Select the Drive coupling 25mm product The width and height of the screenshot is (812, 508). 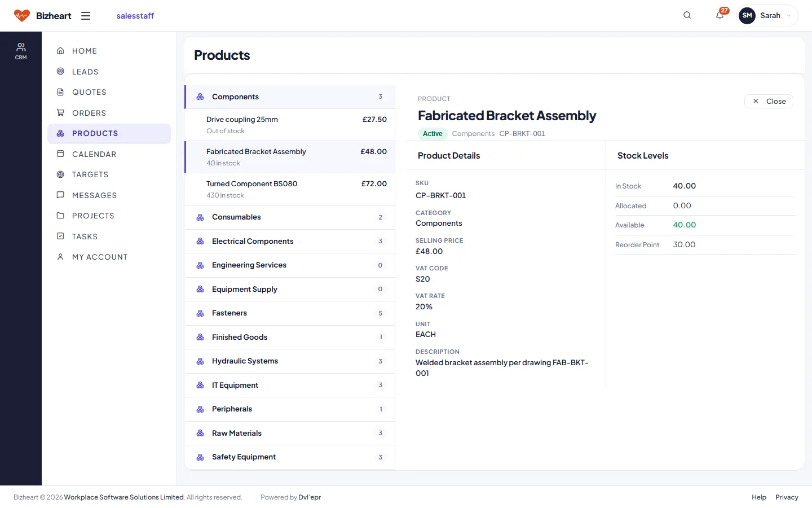point(290,125)
